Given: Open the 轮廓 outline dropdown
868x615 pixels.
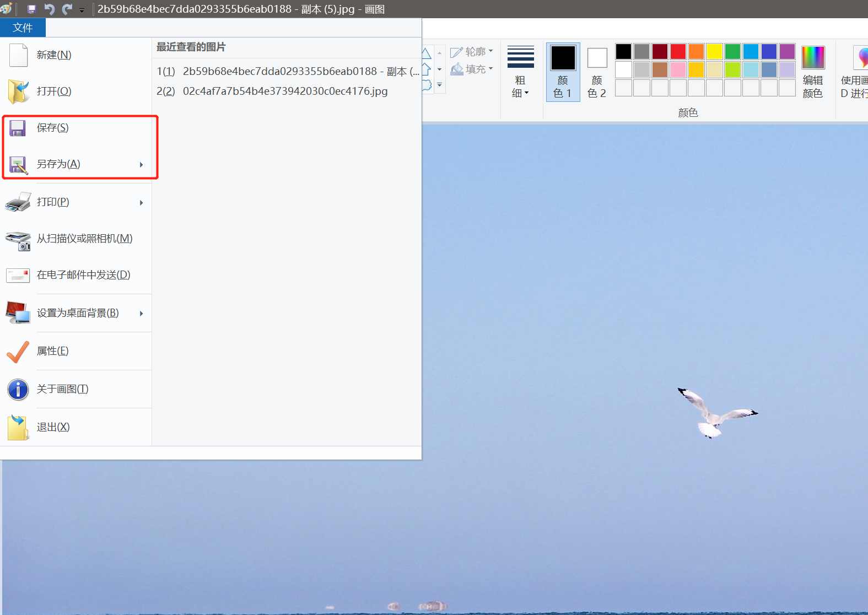Looking at the screenshot, I should pyautogui.click(x=472, y=52).
